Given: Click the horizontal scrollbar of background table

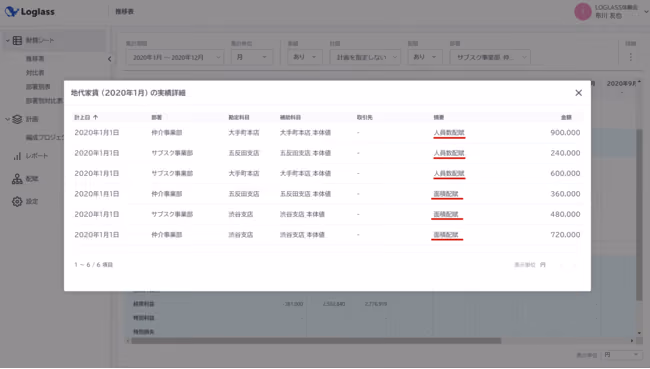Looking at the screenshot, I should (316, 341).
